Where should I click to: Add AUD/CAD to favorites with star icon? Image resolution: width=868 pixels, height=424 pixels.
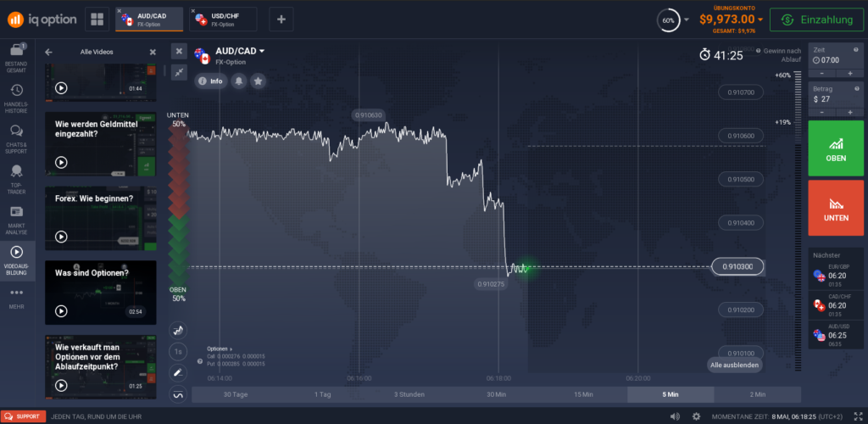click(258, 81)
